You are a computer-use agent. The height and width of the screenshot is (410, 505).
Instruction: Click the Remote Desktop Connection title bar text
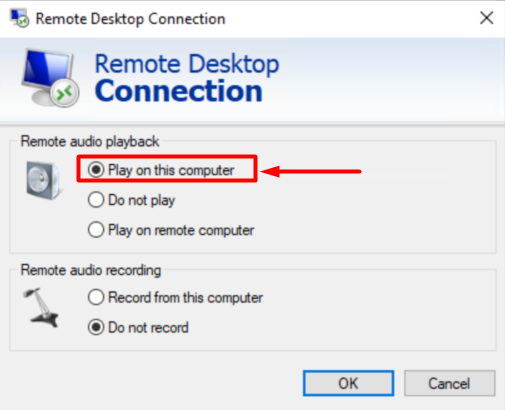point(130,19)
